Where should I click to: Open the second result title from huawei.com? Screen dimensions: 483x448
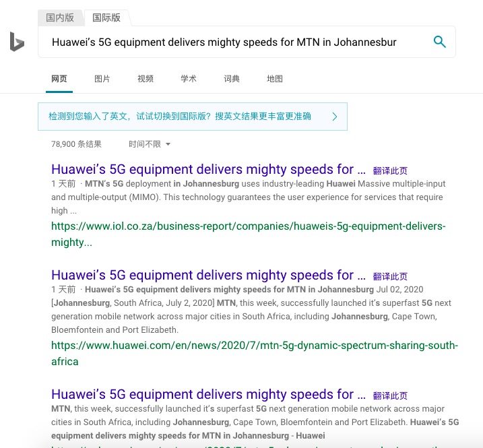click(x=209, y=275)
